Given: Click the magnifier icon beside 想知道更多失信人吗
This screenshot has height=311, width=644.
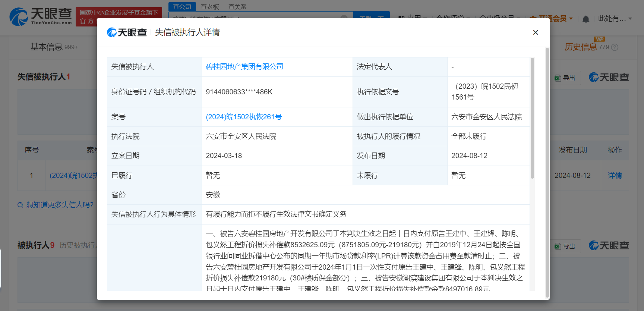Looking at the screenshot, I should [x=20, y=205].
